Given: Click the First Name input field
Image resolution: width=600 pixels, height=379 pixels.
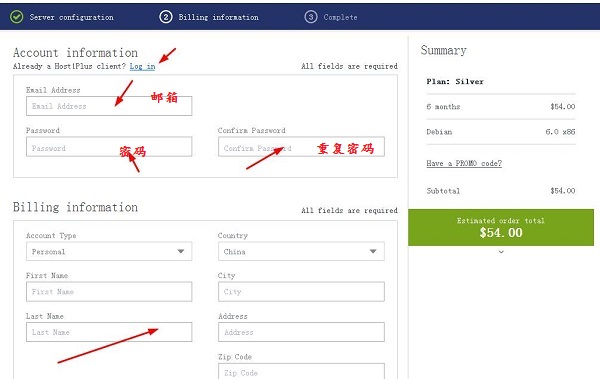Looking at the screenshot, I should pyautogui.click(x=109, y=292).
